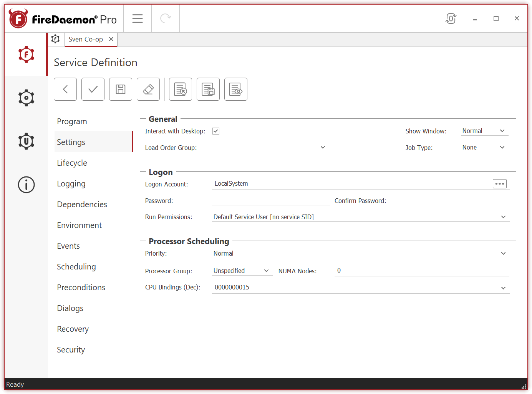Click the session zero switch icon
Viewport: 532px width, 394px height.
click(x=451, y=18)
